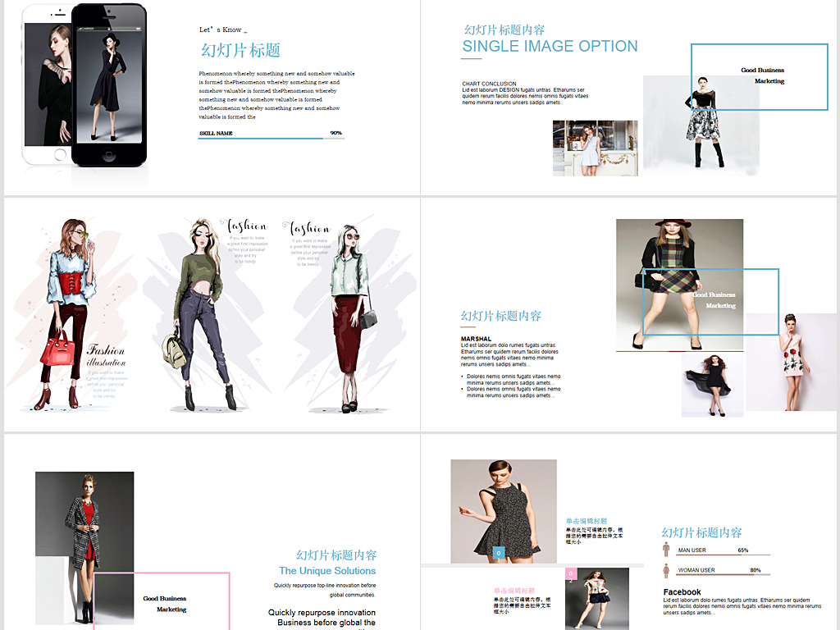Click the beige backpack in the illustration
The width and height of the screenshot is (840, 630).
pyautogui.click(x=174, y=349)
